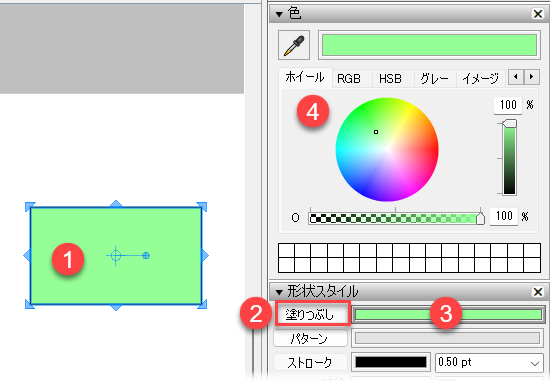This screenshot has width=550, height=384.
Task: Open the グレー tab
Action: 434,79
